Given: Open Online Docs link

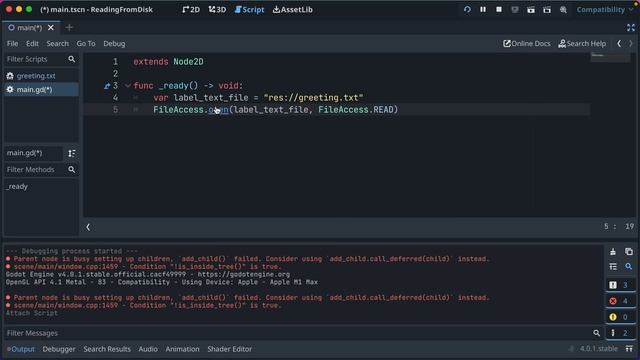Looking at the screenshot, I should (527, 43).
